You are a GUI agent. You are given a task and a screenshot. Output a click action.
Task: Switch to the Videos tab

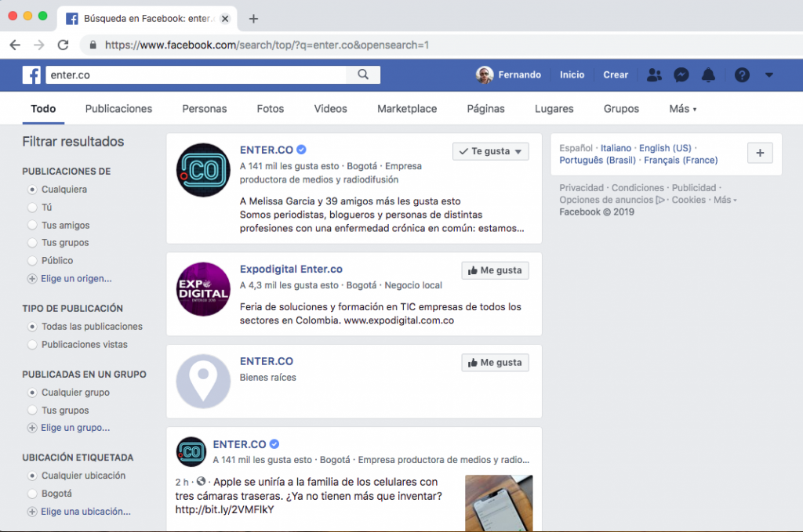(x=330, y=109)
